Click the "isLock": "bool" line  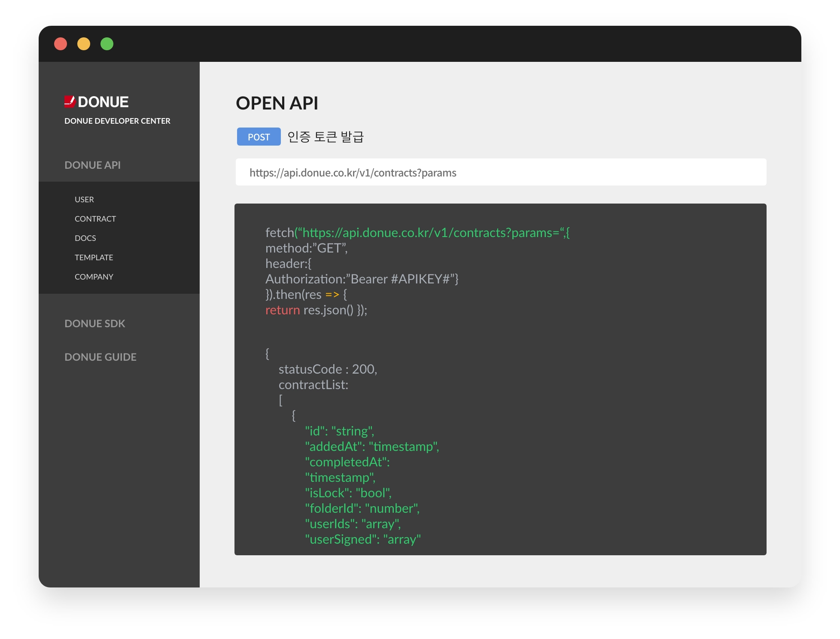(x=348, y=493)
